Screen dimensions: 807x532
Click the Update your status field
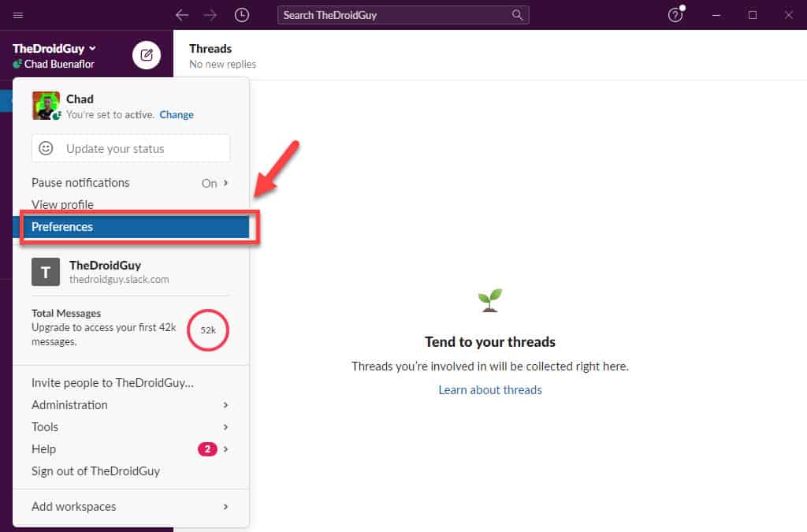(x=131, y=148)
